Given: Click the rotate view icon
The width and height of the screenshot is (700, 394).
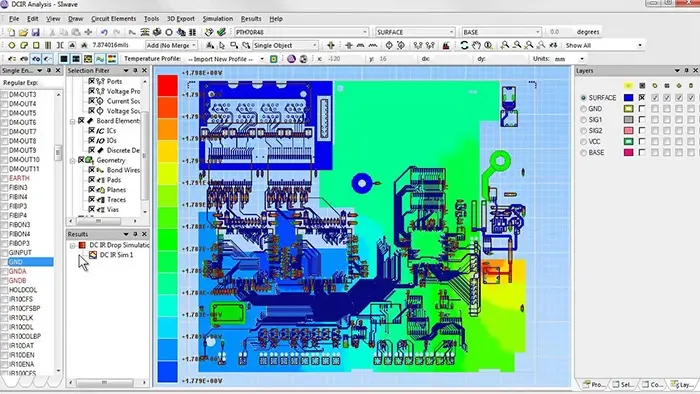Looking at the screenshot, I should [464, 46].
